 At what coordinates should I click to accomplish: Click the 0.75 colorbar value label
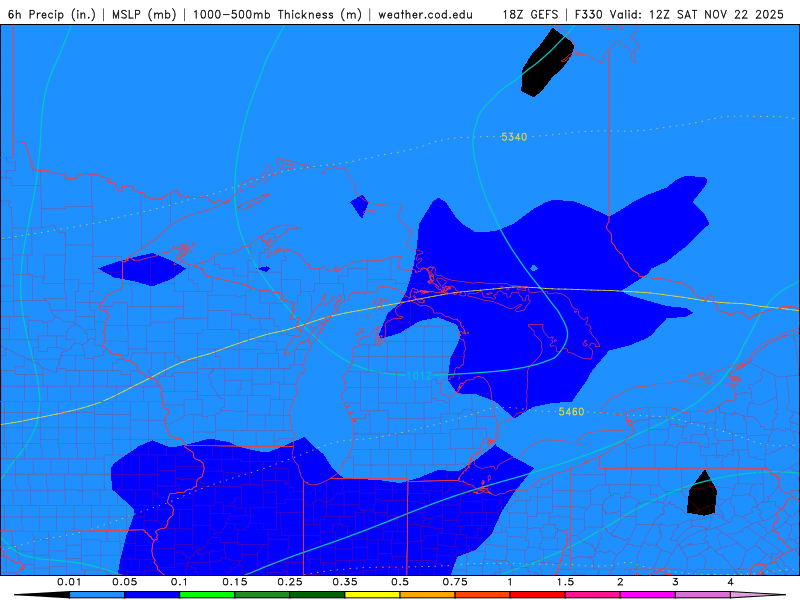tap(455, 582)
